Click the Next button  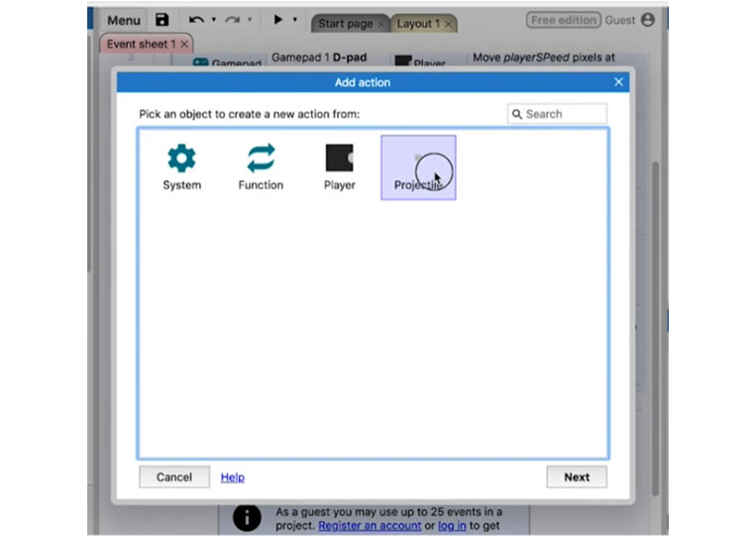[577, 477]
